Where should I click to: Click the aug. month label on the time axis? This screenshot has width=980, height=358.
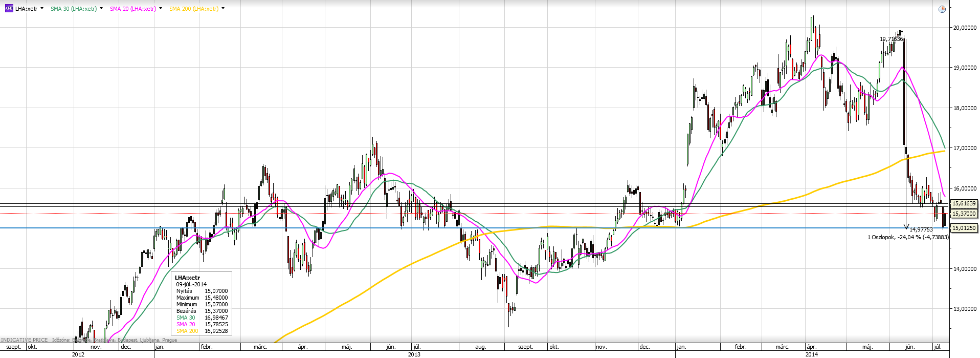tap(481, 347)
